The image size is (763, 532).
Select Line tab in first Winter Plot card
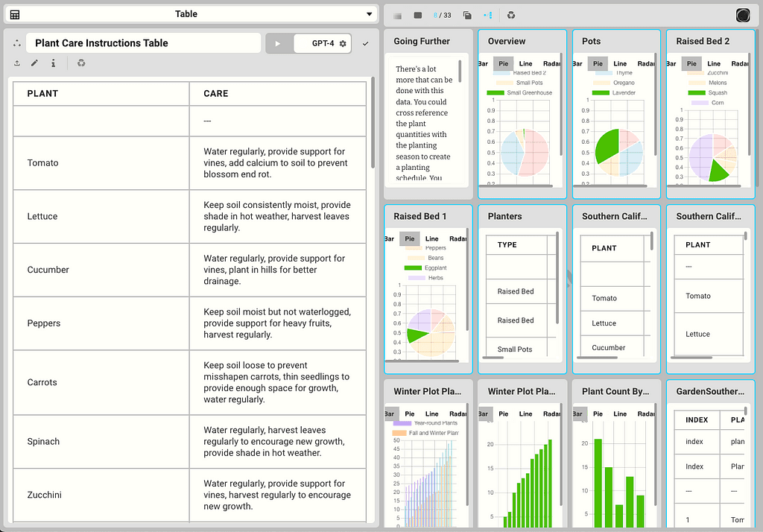(431, 414)
